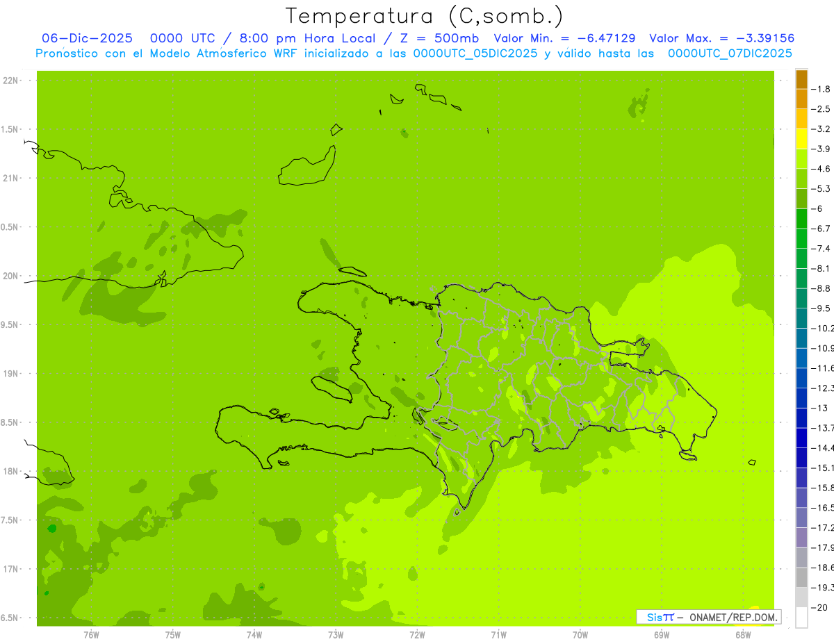Click the '-3.2' legend value
Viewport: 834px width, 644px height.
click(x=821, y=129)
